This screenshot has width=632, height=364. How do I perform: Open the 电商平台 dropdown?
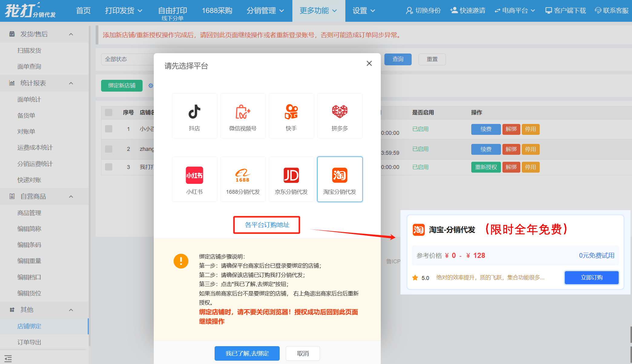click(515, 11)
